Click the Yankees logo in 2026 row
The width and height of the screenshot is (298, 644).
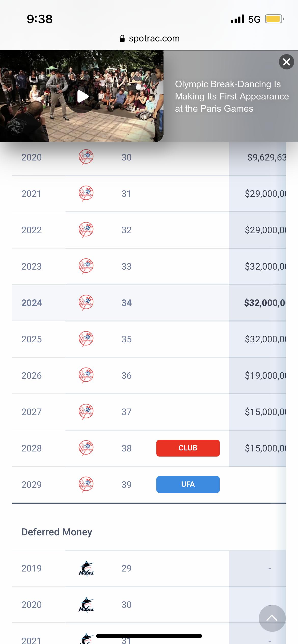tap(86, 375)
